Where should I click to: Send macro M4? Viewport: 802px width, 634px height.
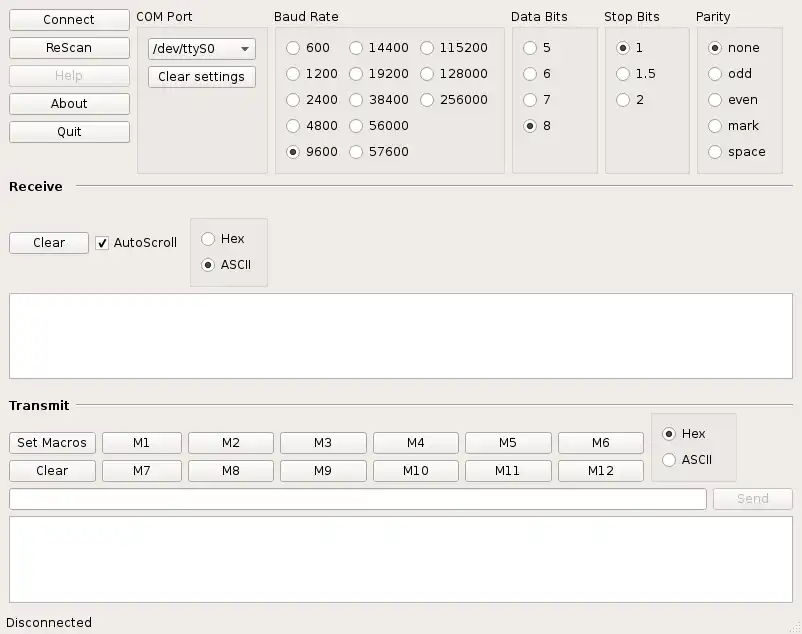click(416, 443)
